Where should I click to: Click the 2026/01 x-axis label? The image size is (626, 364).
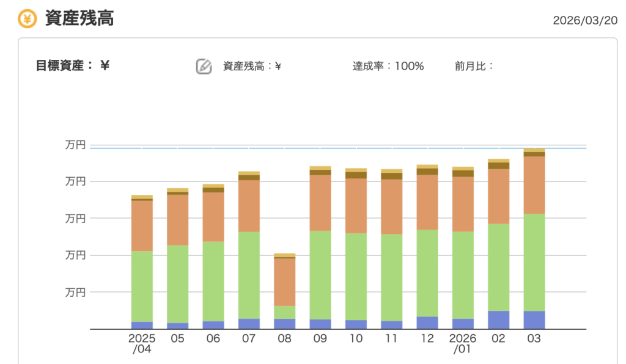pyautogui.click(x=463, y=344)
